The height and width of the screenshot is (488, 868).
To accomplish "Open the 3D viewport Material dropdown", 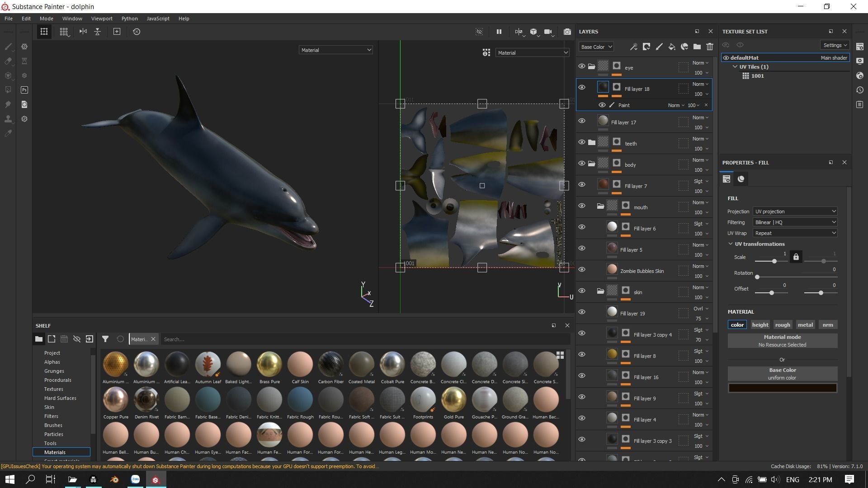I will pos(335,50).
